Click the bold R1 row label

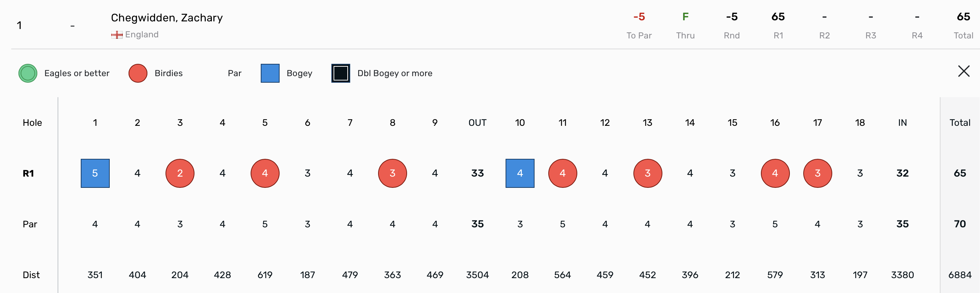pos(29,174)
